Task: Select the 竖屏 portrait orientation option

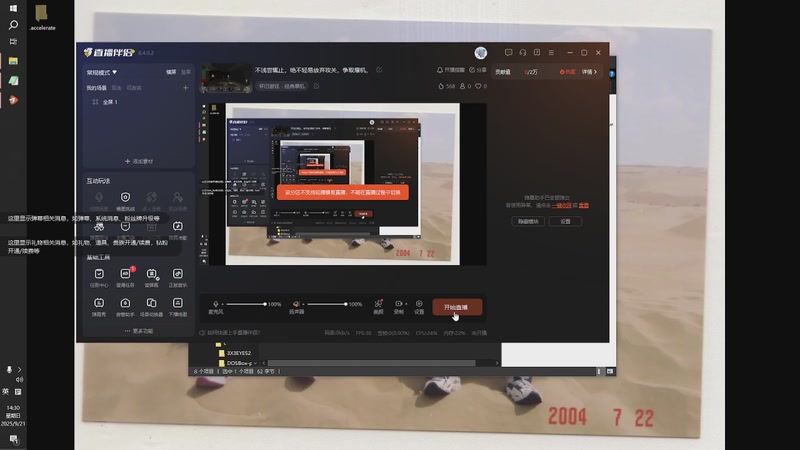Action: coord(186,72)
